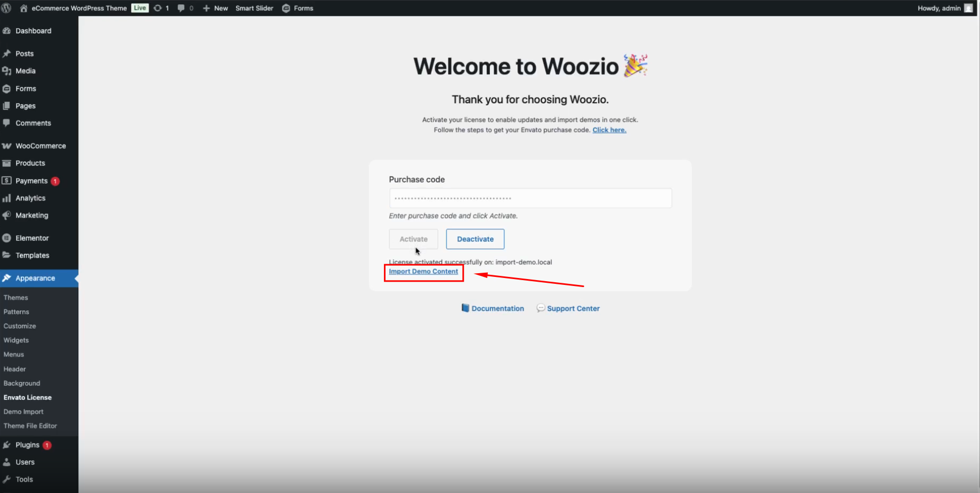Viewport: 980px width, 493px height.
Task: Open the New content menu in admin bar
Action: coord(215,8)
